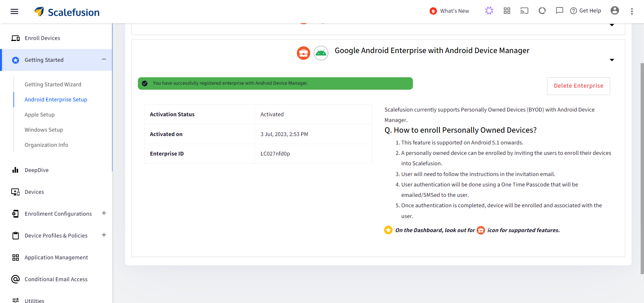The image size is (644, 303).
Task: Expand the section above Android Device Manager
Action: [612, 25]
